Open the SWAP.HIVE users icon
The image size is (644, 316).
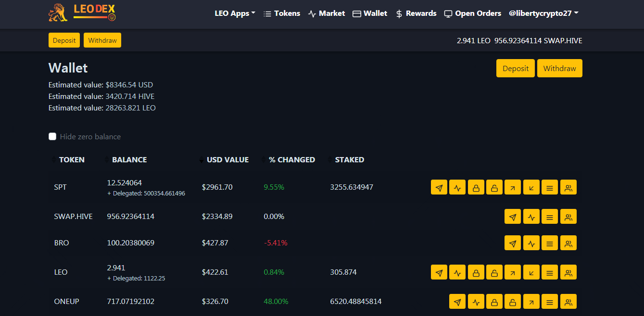pos(568,217)
